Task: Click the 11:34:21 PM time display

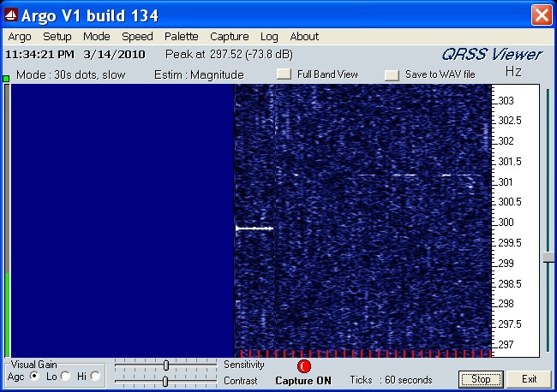Action: (39, 55)
